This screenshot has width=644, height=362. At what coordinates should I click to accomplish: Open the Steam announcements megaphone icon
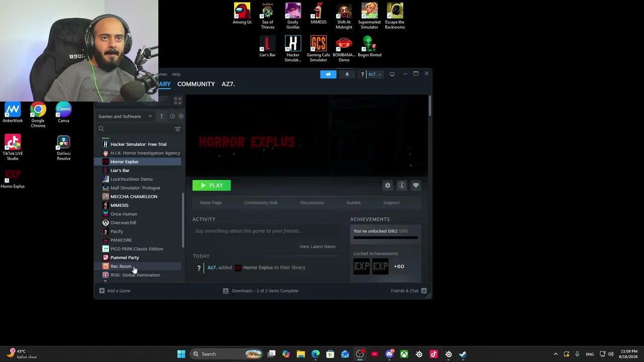[x=328, y=74]
